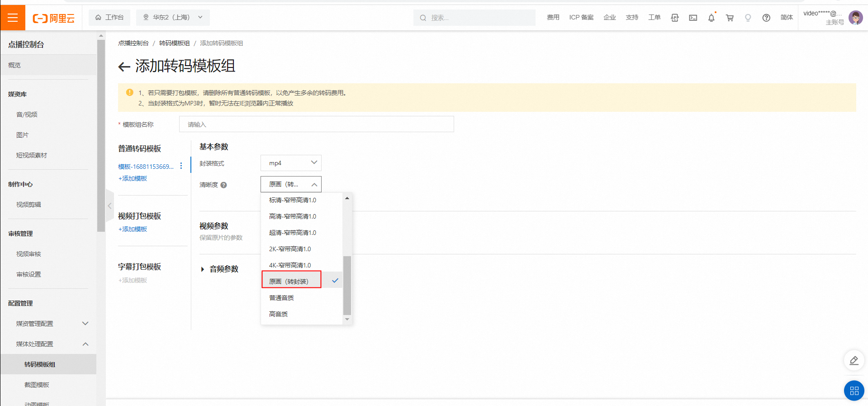868x406 pixels.
Task: Choose 高音质 option
Action: [302, 314]
